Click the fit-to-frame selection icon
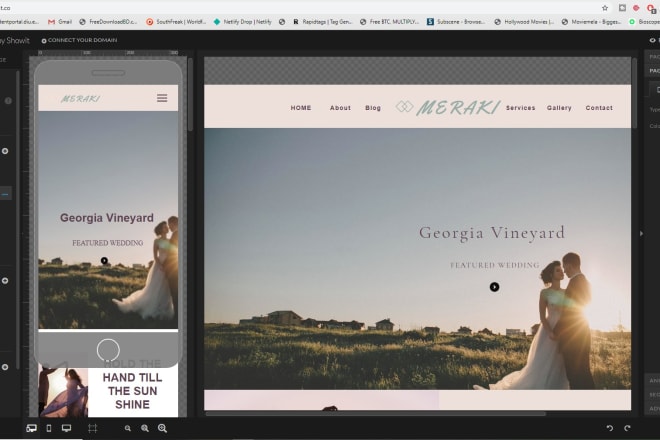660x440 pixels. [x=92, y=428]
